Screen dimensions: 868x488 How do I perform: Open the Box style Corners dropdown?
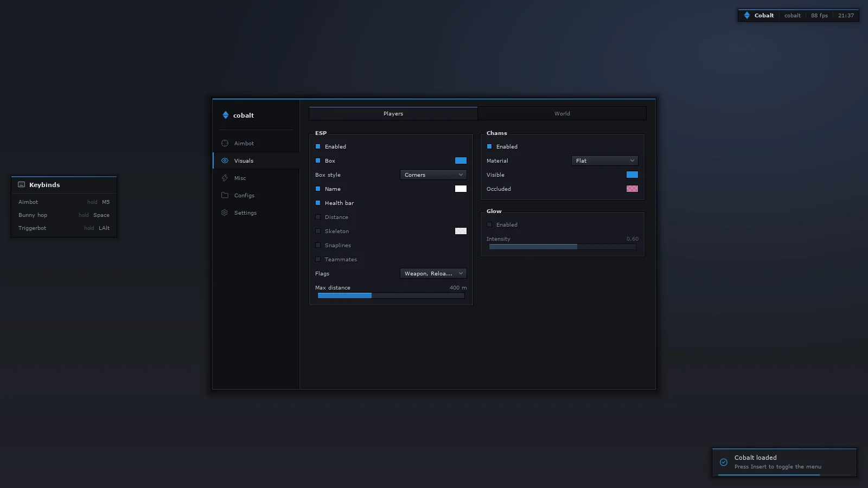(x=433, y=175)
